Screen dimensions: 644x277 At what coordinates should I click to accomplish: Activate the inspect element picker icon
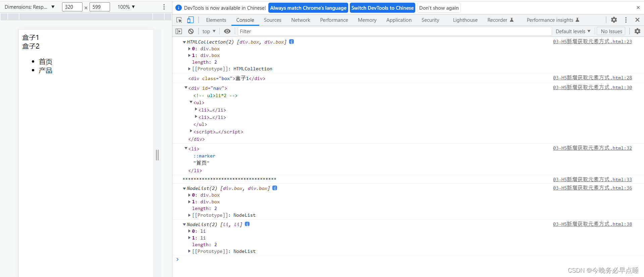[x=179, y=20]
